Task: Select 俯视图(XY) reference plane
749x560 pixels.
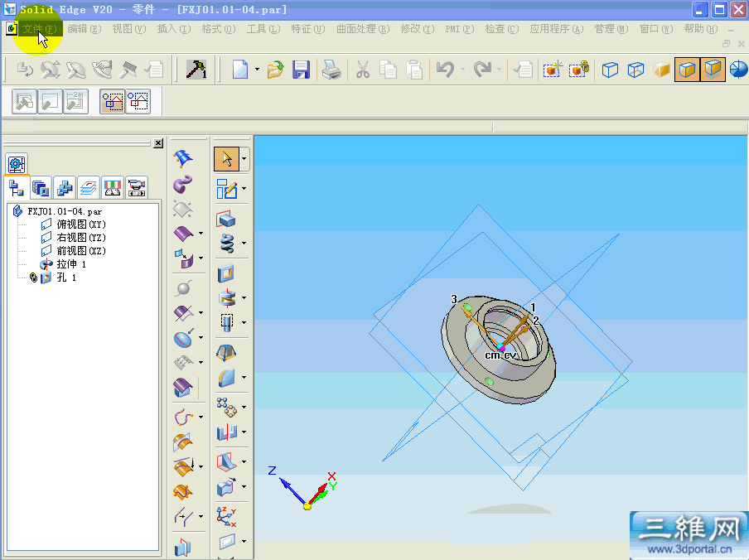Action: (x=81, y=224)
